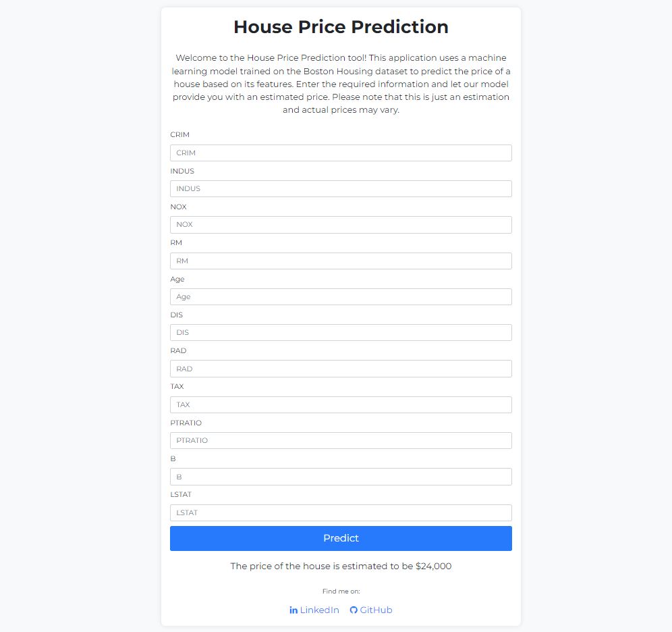Click the RAD input field
This screenshot has width=672, height=632.
[x=341, y=369]
